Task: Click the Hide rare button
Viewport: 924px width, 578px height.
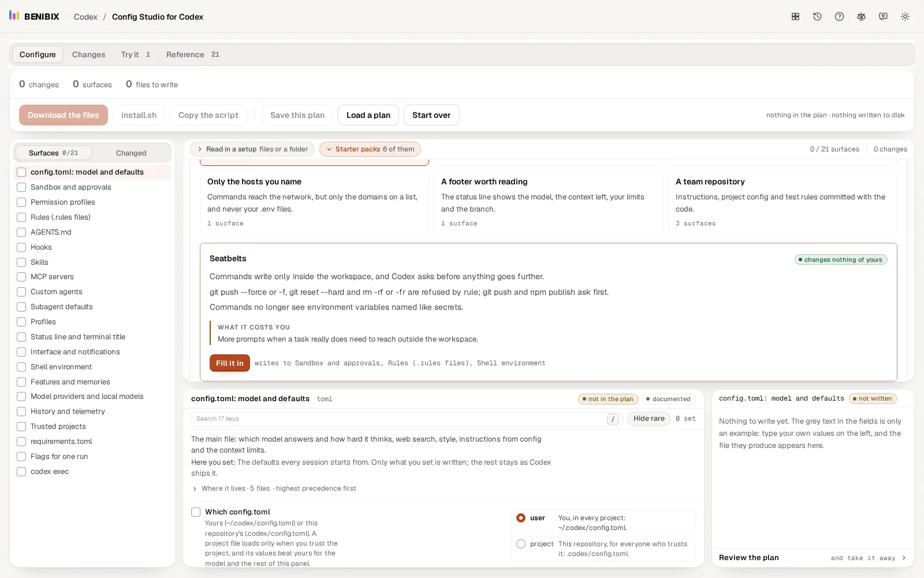Action: pos(649,418)
